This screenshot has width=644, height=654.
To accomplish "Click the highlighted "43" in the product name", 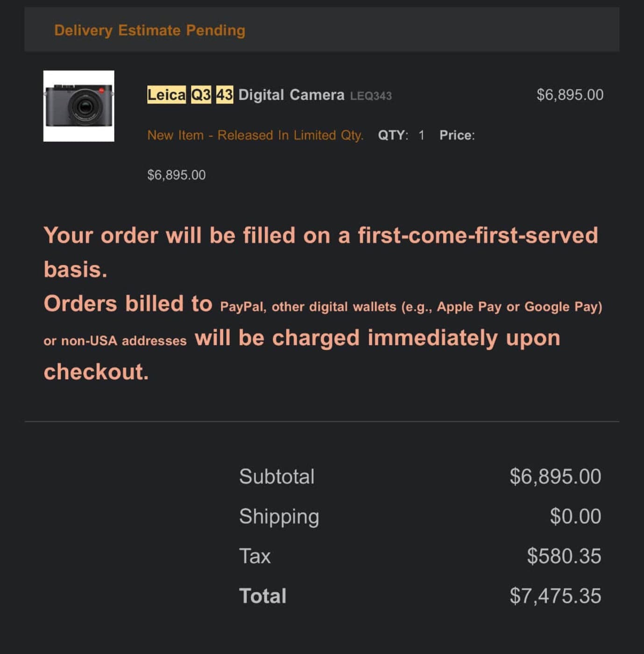I will 224,95.
